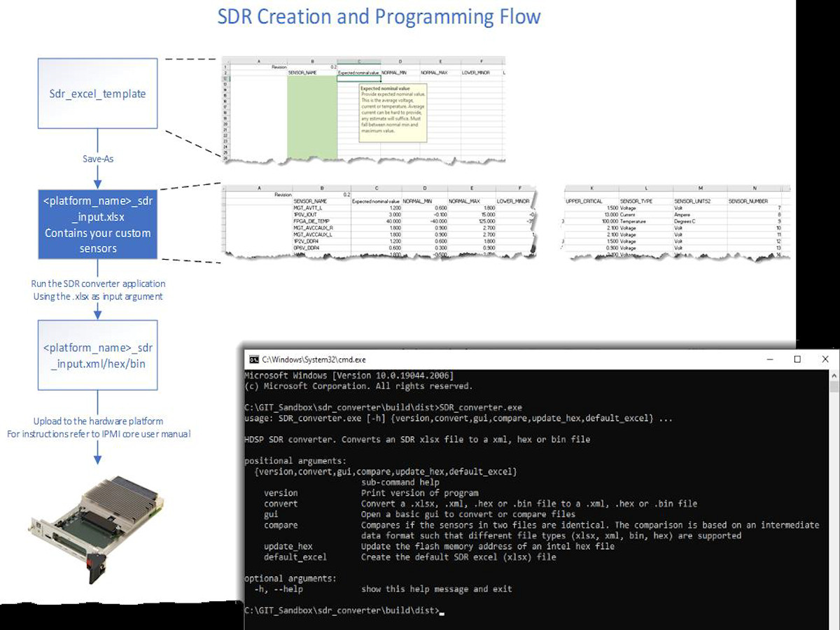The width and height of the screenshot is (840, 630).
Task: Select the Sdr_excel_template box
Action: pos(98,94)
